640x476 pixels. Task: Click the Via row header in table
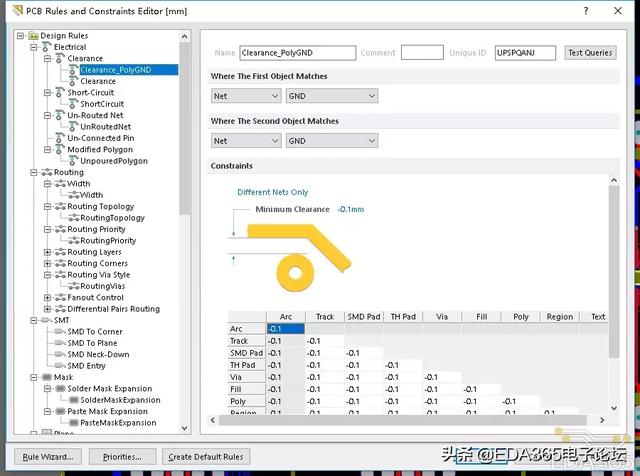point(247,377)
